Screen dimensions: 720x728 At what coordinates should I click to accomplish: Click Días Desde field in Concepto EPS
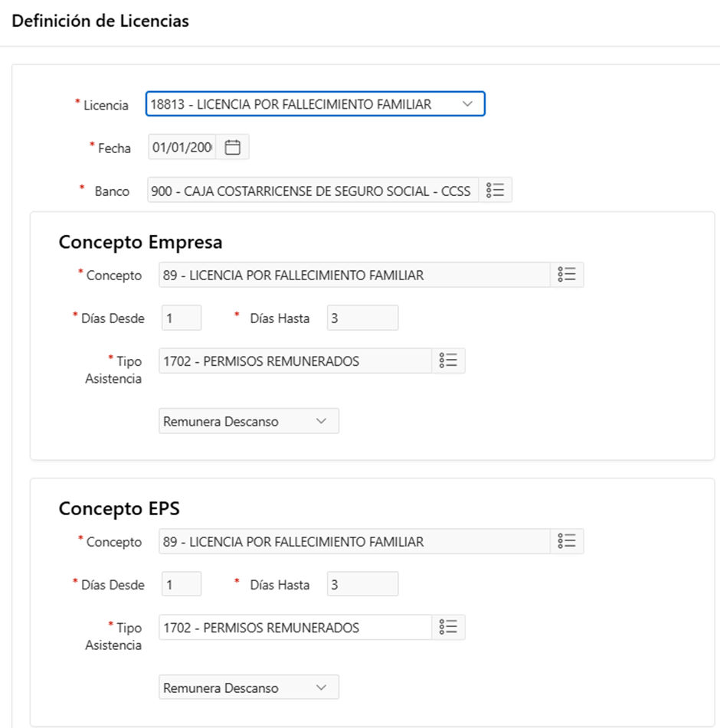pos(182,584)
